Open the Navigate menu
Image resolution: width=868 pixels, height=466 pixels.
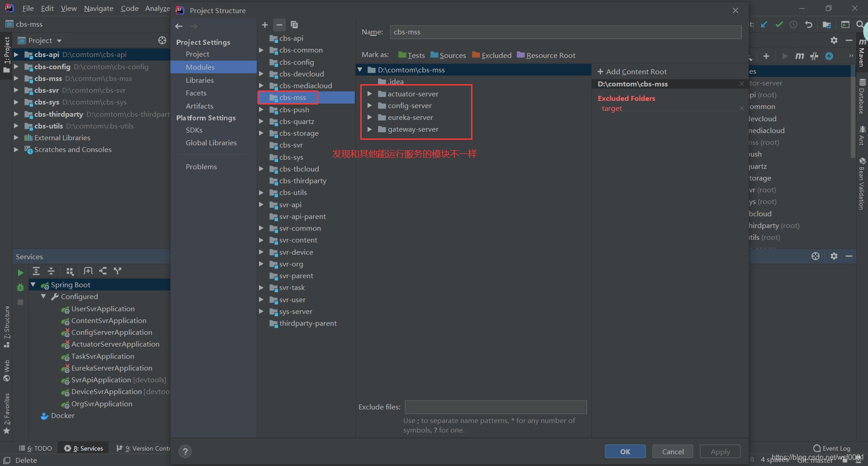pyautogui.click(x=99, y=8)
